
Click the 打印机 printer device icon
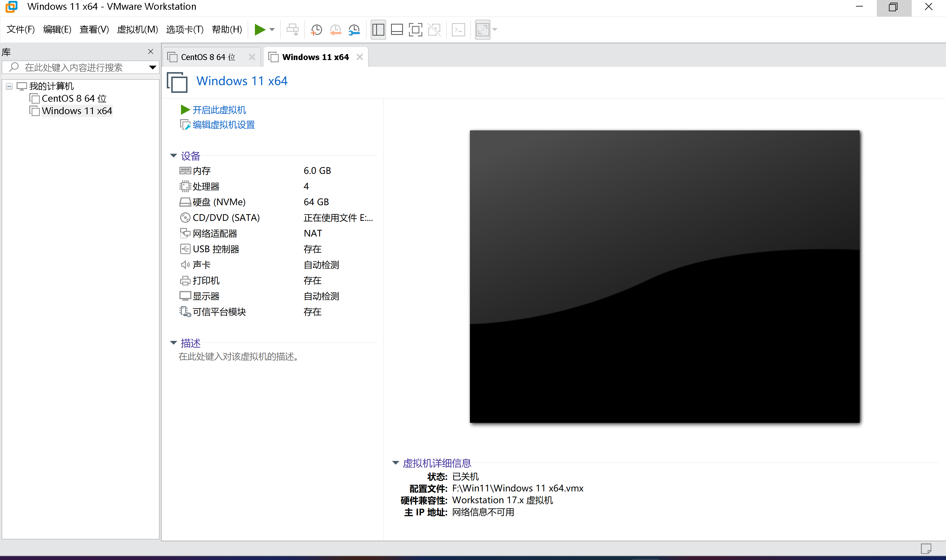pyautogui.click(x=185, y=281)
